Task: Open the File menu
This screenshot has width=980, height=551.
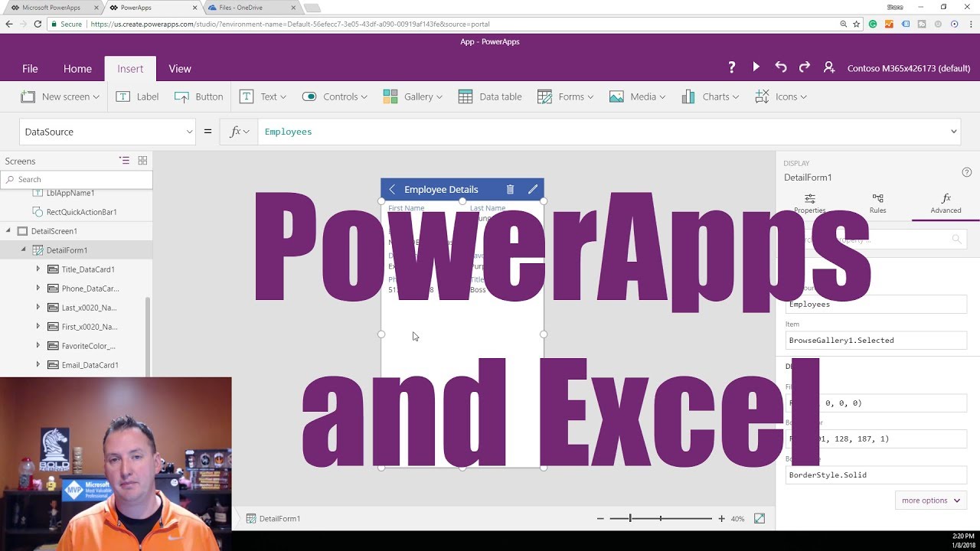Action: [x=30, y=68]
